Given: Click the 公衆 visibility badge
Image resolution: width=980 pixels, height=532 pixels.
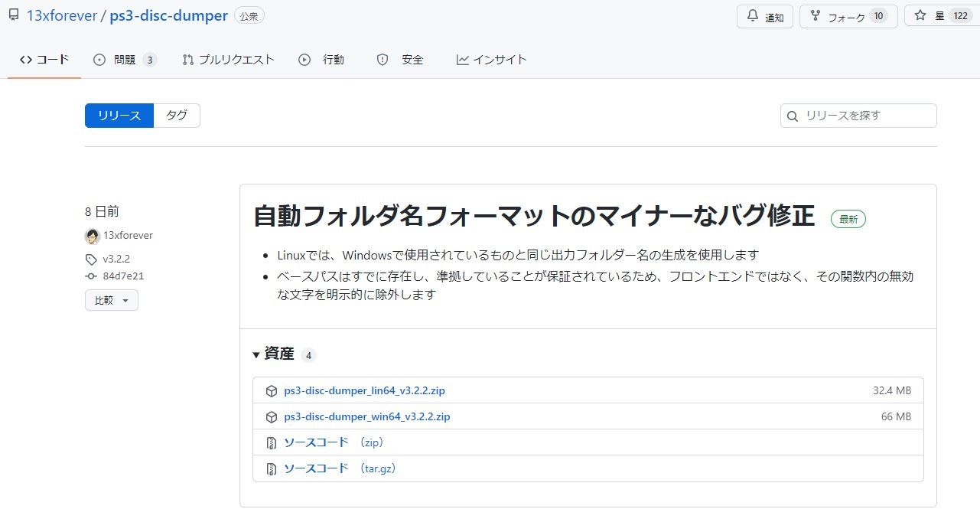Looking at the screenshot, I should pyautogui.click(x=249, y=16).
